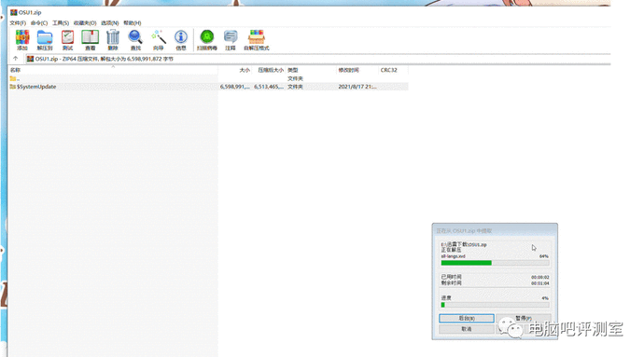Click the 扫描病毒 (Virus Scan) icon
The height and width of the screenshot is (357, 644).
point(207,40)
